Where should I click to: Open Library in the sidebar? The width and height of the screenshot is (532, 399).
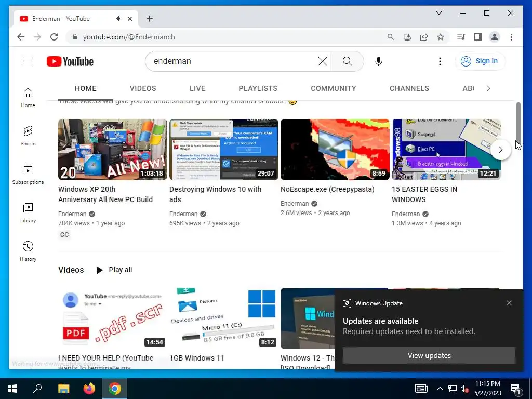pos(28,213)
